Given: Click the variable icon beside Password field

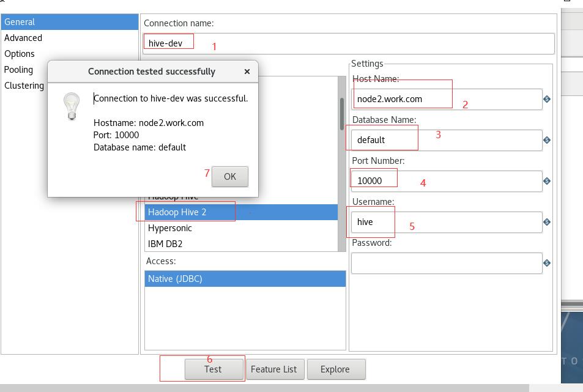Looking at the screenshot, I should [546, 263].
